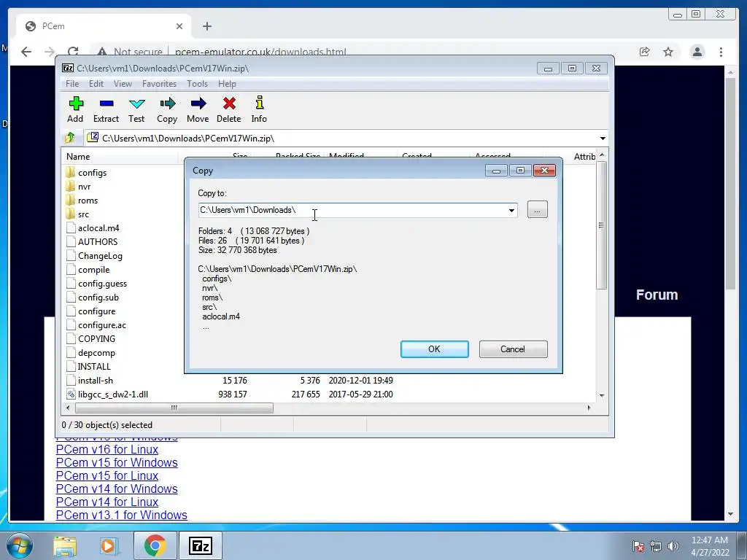The height and width of the screenshot is (560, 747).
Task: Open the PCem v13.1 for Windows link
Action: pos(122,516)
